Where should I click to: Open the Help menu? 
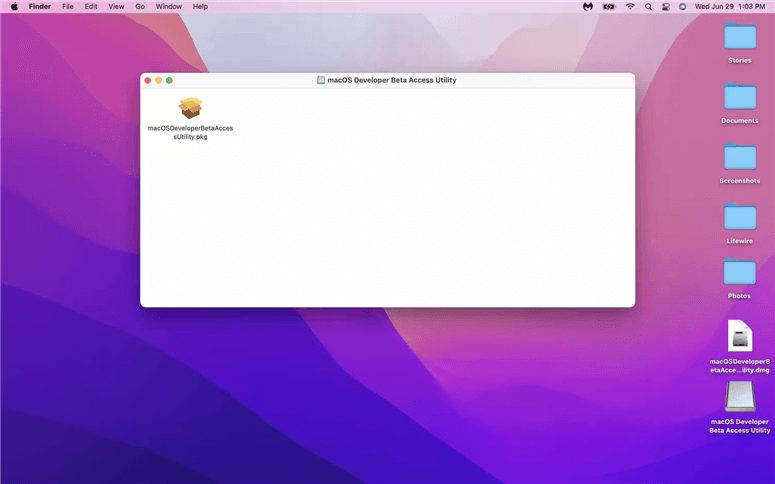[x=200, y=6]
